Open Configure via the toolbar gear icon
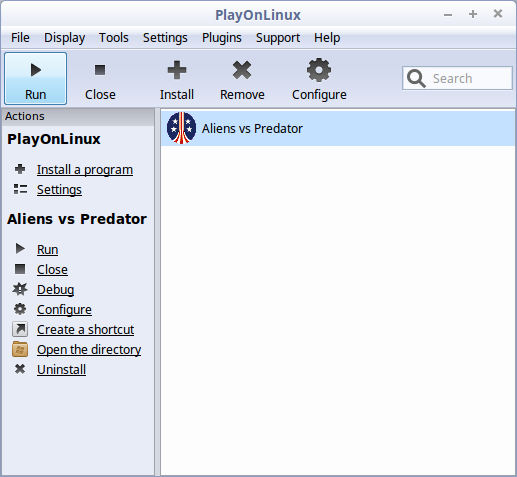Screen dimensions: 517x477 coord(319,70)
